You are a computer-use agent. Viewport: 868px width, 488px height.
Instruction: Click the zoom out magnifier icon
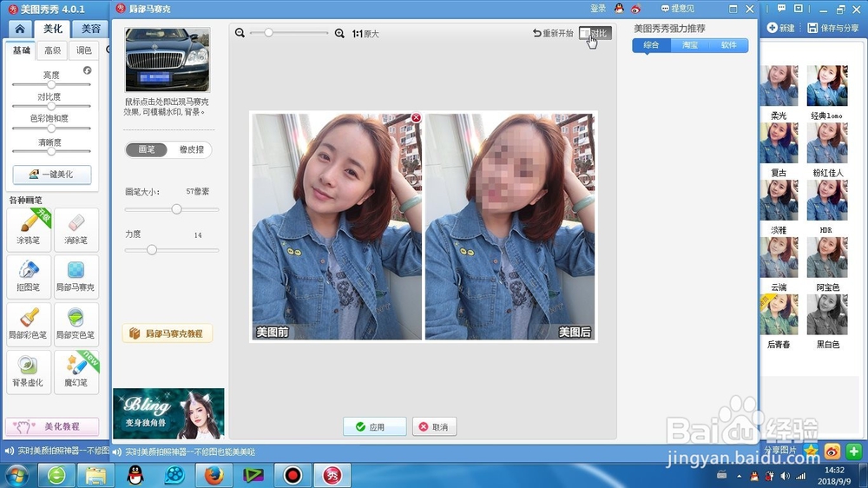click(240, 33)
